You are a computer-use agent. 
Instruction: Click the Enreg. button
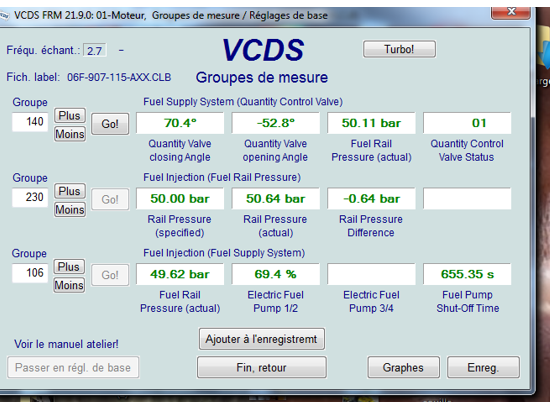click(483, 367)
